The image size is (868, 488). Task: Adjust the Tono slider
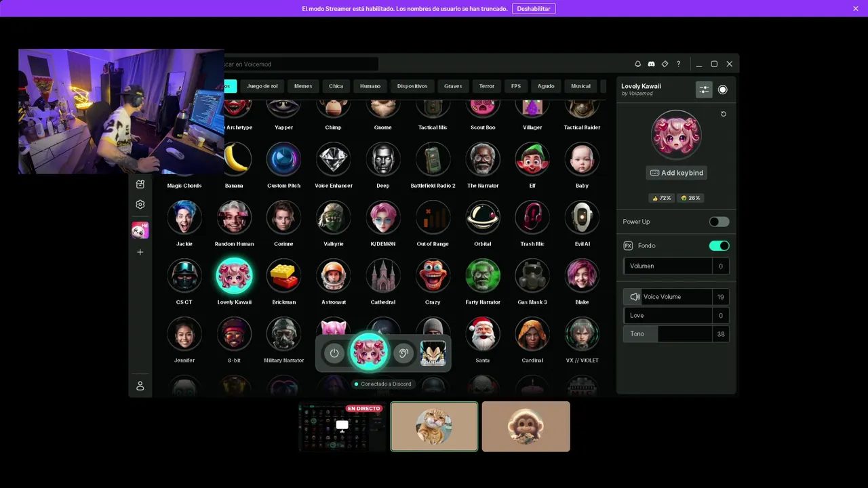[677, 334]
